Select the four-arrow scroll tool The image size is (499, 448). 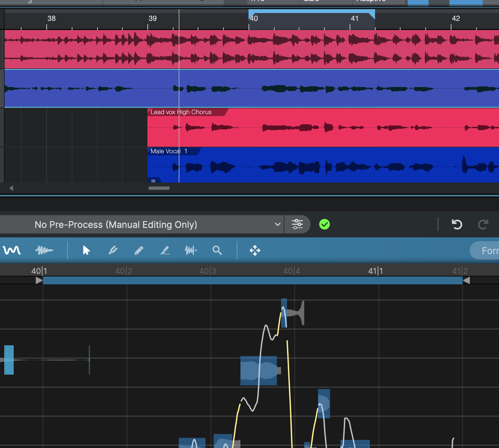click(x=255, y=250)
